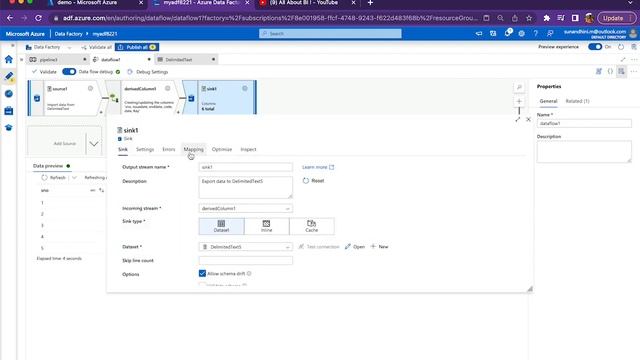This screenshot has height=360, width=640.
Task: Open the Related (1) properties tab
Action: pyautogui.click(x=577, y=101)
